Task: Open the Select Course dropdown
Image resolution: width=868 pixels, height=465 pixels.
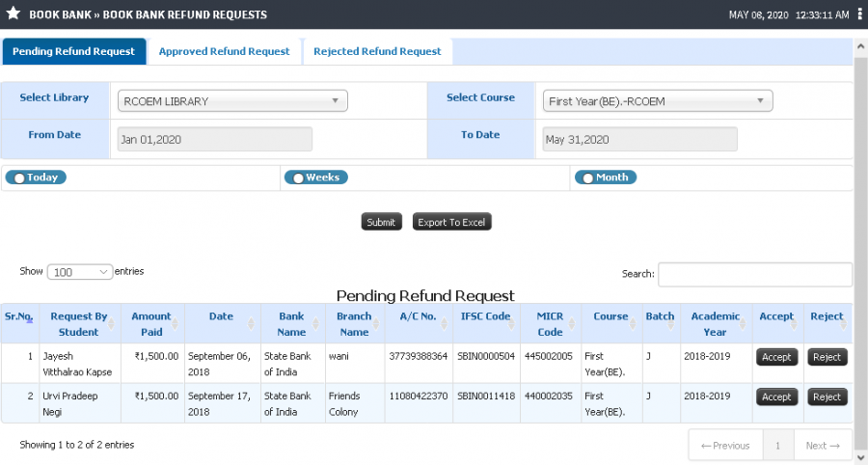Action: coord(658,100)
